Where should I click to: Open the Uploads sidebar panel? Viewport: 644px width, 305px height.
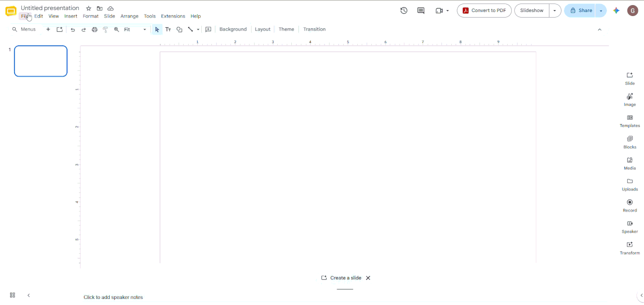[x=630, y=184]
